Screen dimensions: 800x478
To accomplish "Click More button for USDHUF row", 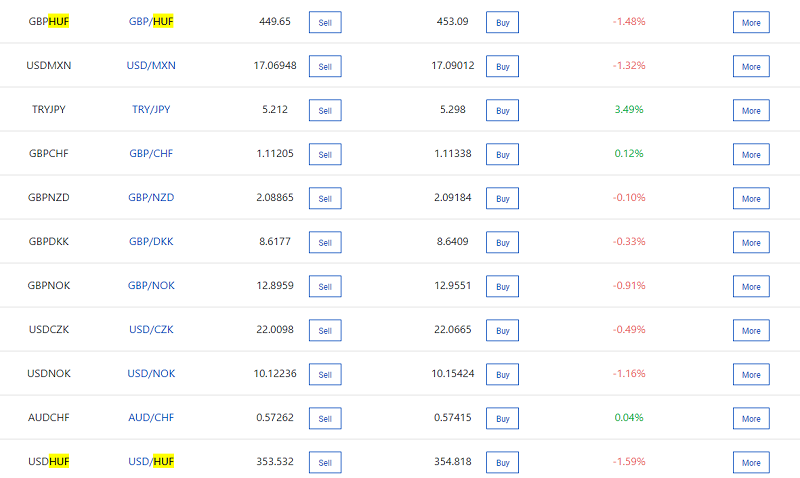I will pyautogui.click(x=751, y=462).
